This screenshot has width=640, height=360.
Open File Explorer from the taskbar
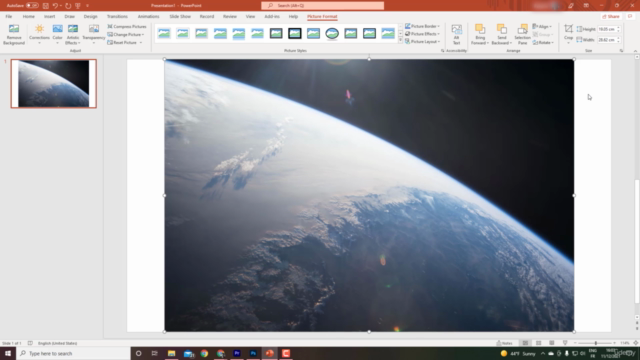pyautogui.click(x=171, y=353)
